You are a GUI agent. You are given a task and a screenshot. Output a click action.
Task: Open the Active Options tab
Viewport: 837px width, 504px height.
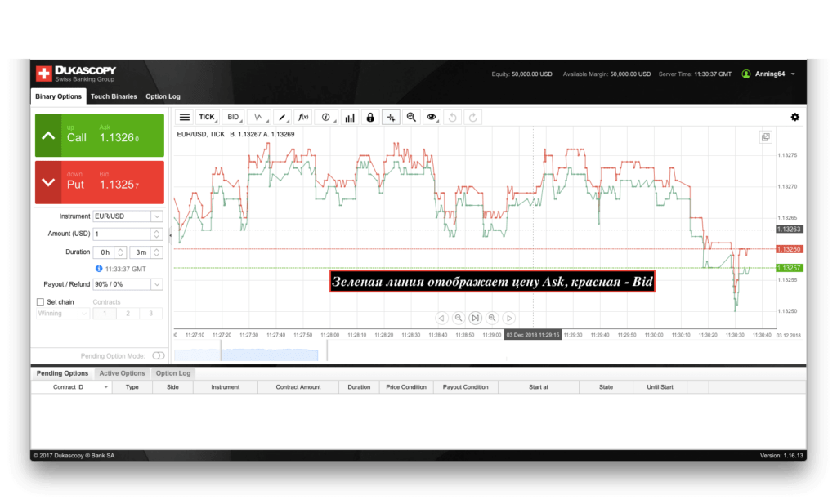tap(122, 373)
